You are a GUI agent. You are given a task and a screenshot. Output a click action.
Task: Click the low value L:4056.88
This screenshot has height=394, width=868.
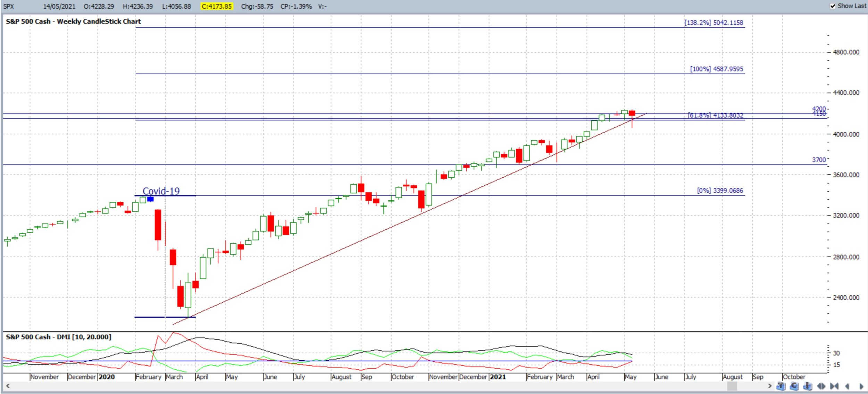tap(176, 6)
